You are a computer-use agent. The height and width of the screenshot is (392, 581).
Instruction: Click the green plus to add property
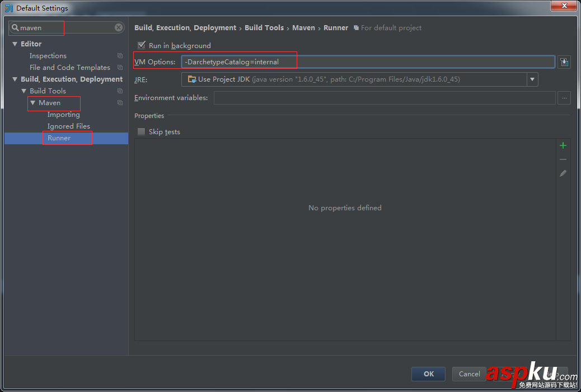pos(563,145)
